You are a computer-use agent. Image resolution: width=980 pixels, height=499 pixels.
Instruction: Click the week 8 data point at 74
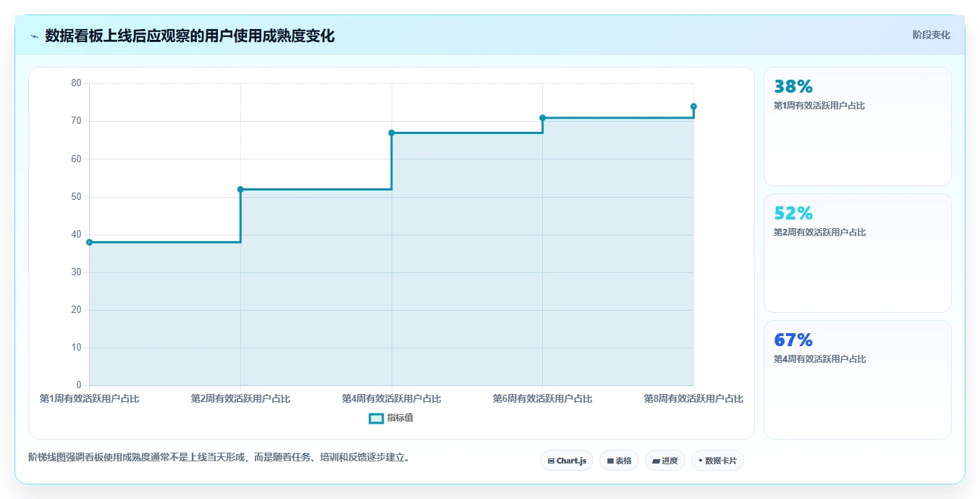tap(693, 106)
